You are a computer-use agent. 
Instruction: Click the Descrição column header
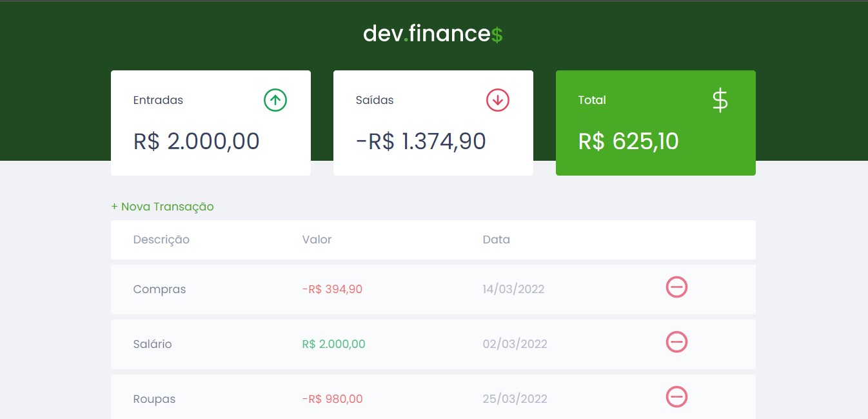(161, 240)
